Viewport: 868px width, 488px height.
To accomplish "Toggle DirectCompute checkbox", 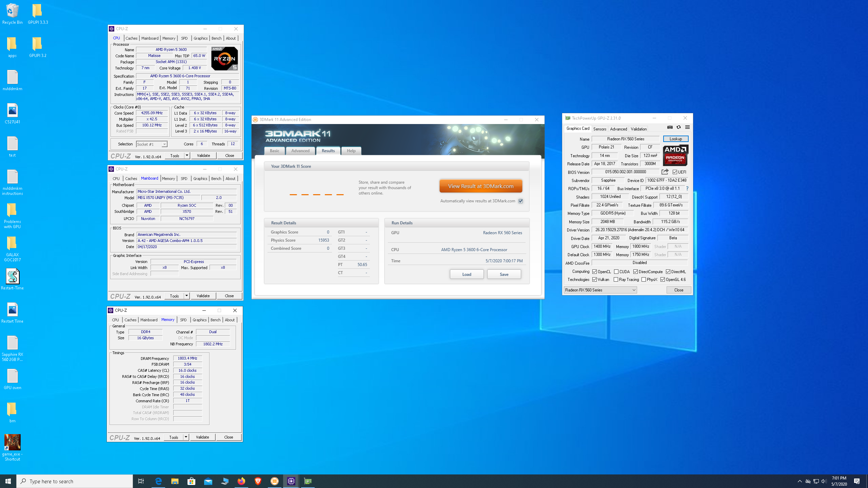I will point(636,272).
